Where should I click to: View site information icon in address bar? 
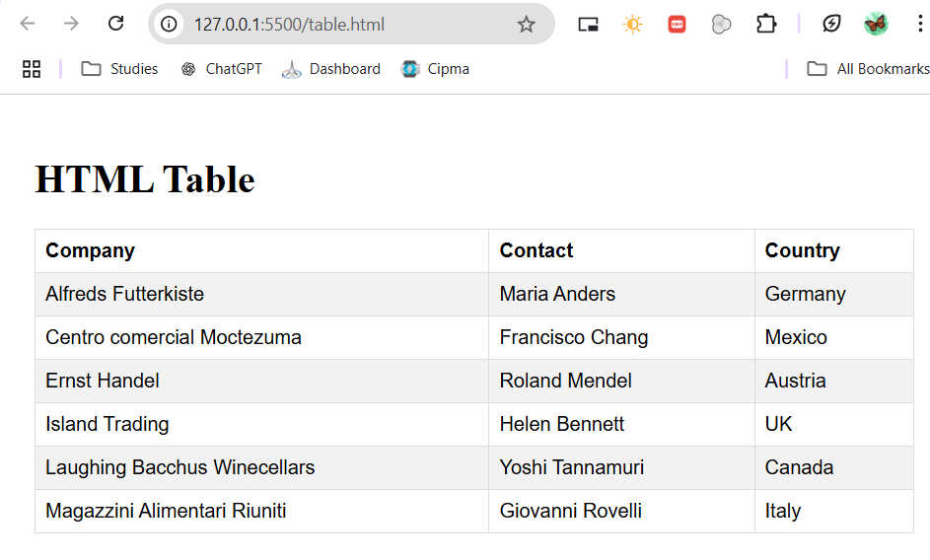coord(169,25)
